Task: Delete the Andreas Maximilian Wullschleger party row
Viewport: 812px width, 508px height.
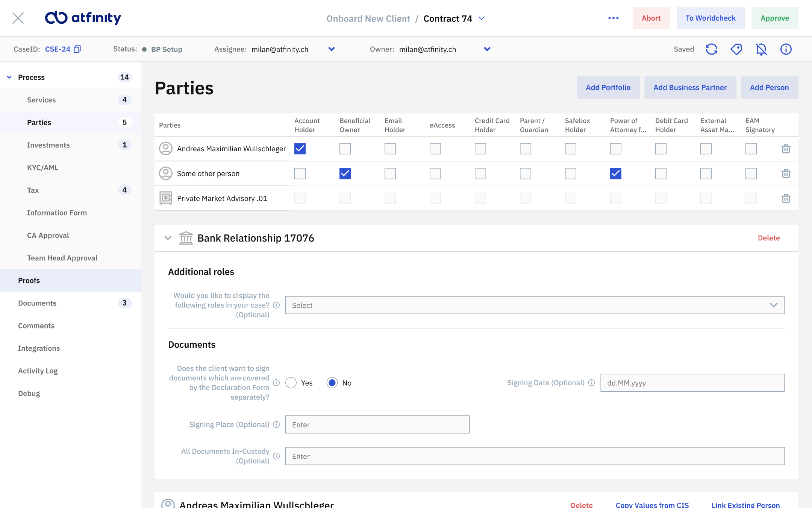Action: pyautogui.click(x=786, y=149)
